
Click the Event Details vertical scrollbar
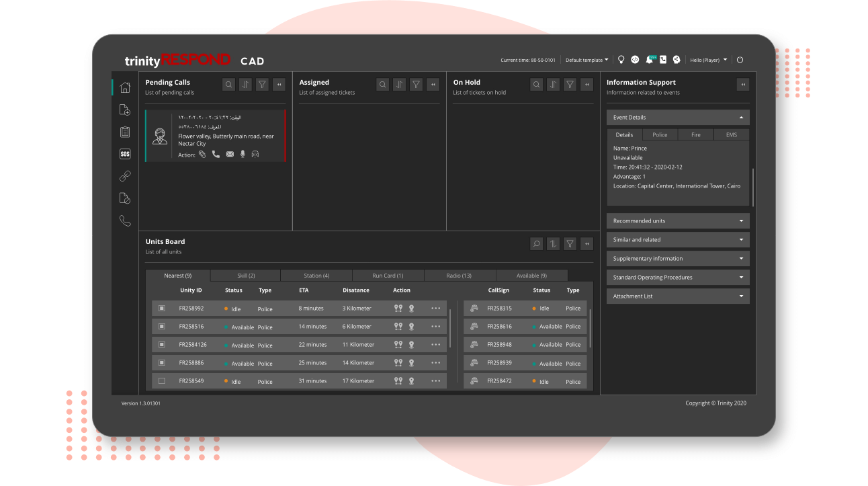[752, 187]
